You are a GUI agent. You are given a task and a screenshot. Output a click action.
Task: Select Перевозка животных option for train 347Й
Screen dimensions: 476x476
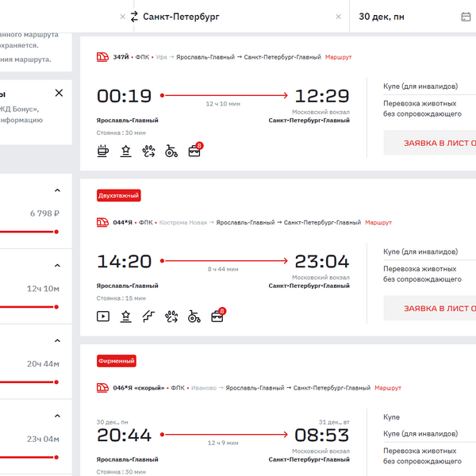[x=422, y=109]
